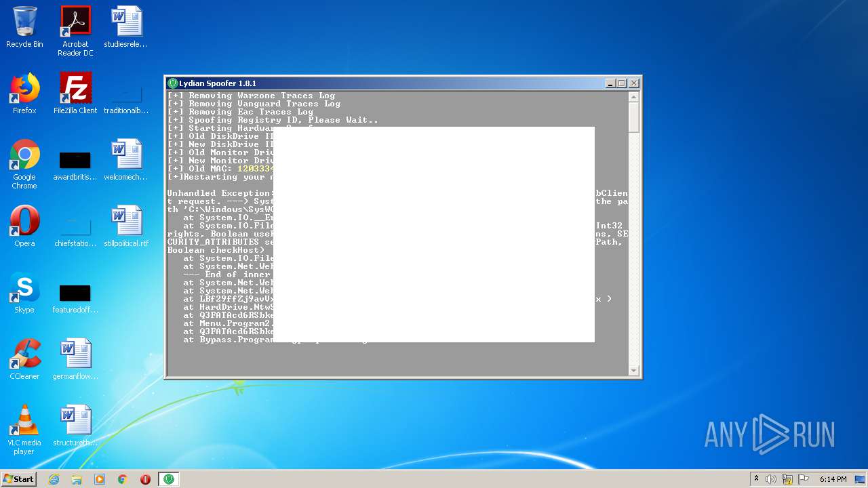Launch CCleaner desktop shortcut

click(x=24, y=359)
